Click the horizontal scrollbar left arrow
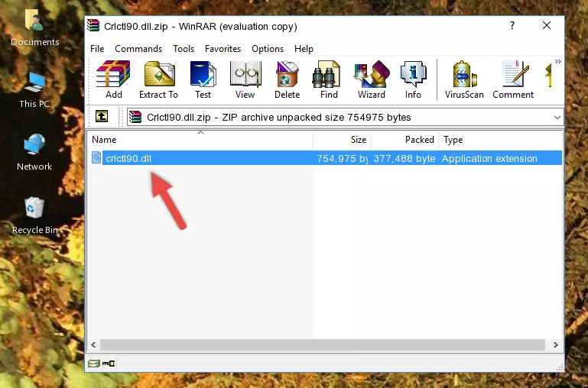Image resolution: width=588 pixels, height=388 pixels. (94, 345)
